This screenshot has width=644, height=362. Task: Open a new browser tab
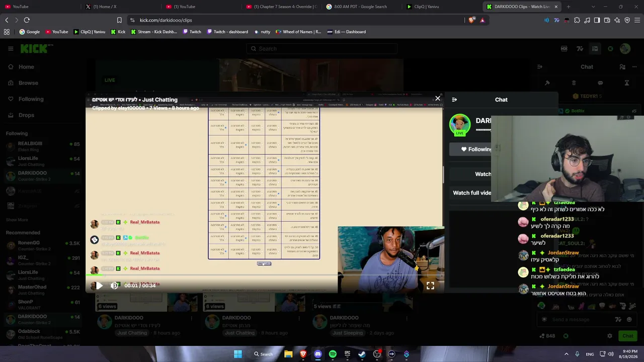pos(569,7)
